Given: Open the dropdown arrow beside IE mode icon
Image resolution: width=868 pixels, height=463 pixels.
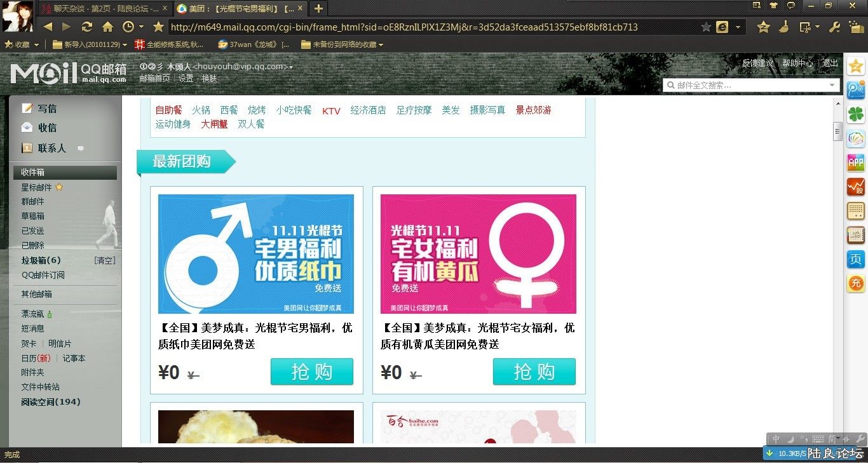Looking at the screenshot, I should tap(738, 27).
